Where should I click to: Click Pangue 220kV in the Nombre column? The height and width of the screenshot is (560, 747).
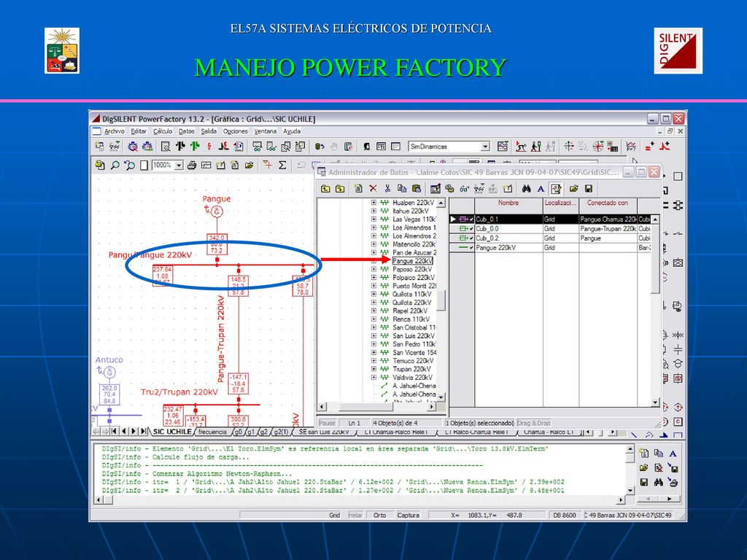(495, 248)
